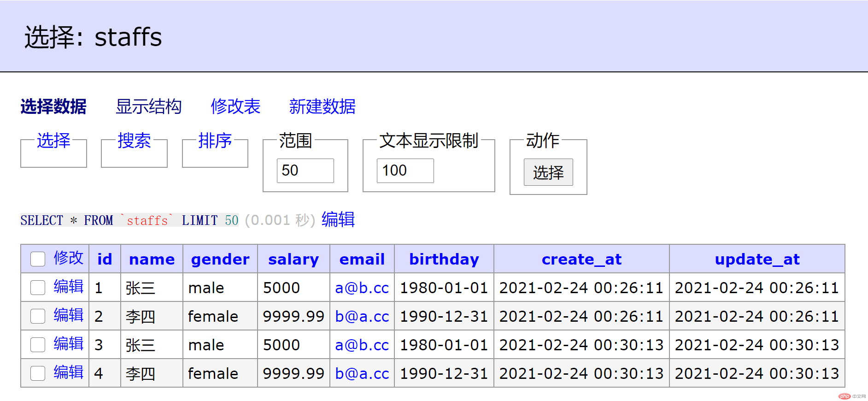Click the 修改 link in table header
This screenshot has width=868, height=401.
[x=68, y=258]
